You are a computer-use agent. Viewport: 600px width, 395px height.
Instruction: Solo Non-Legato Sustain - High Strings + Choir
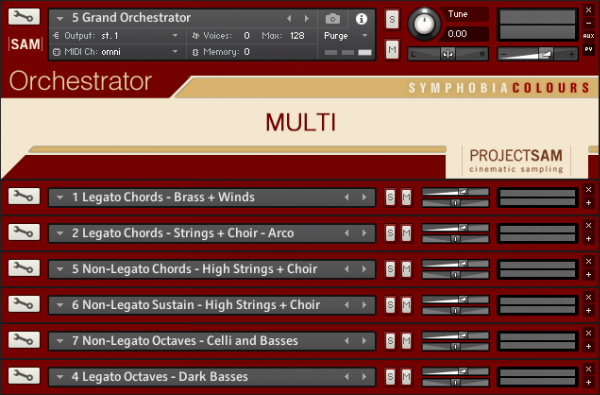390,305
